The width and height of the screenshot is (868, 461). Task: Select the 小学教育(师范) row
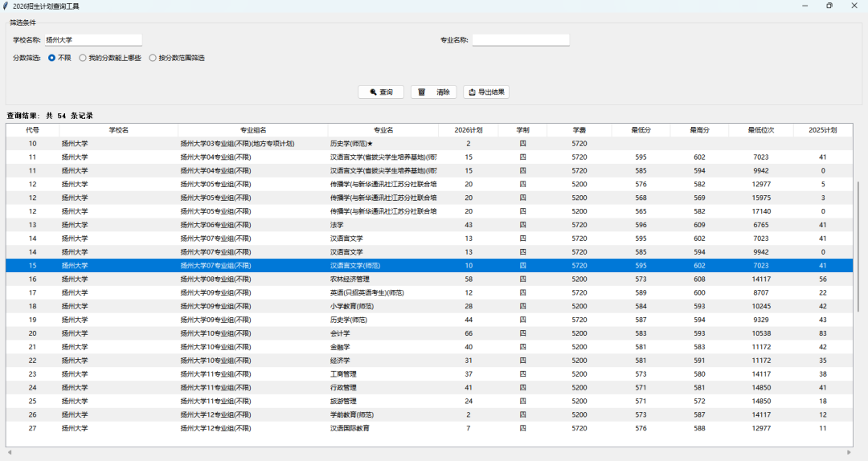pyautogui.click(x=429, y=306)
